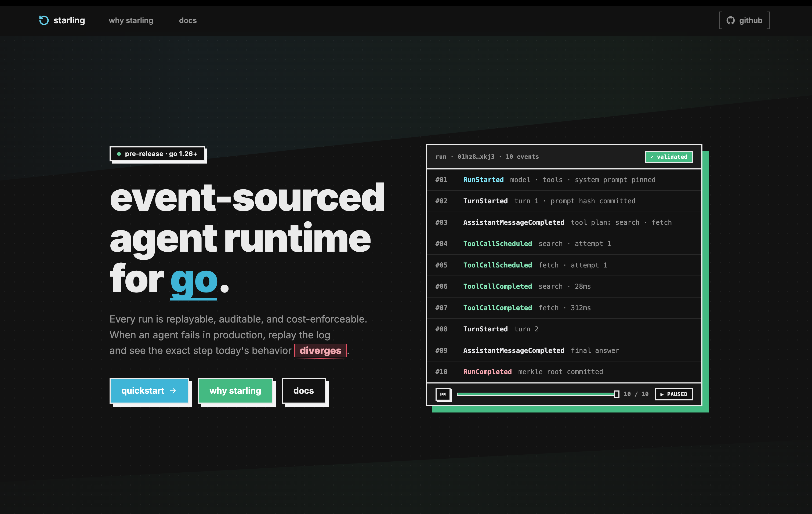Select event #04 ToolCallScheduled search
Image resolution: width=812 pixels, height=514 pixels.
pos(564,244)
